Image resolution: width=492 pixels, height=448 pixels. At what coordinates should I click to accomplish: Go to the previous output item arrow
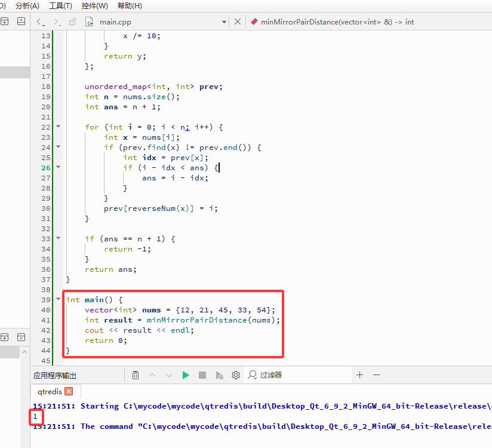pyautogui.click(x=152, y=375)
